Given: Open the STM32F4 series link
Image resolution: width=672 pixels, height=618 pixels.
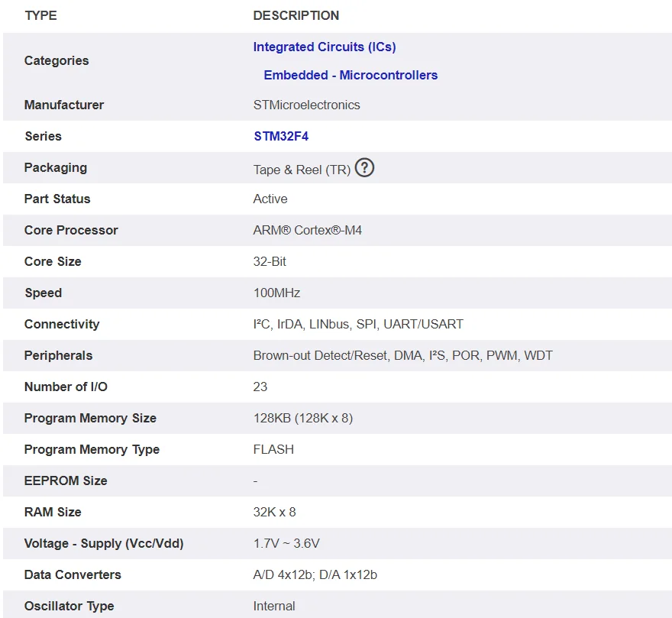Looking at the screenshot, I should coord(281,137).
